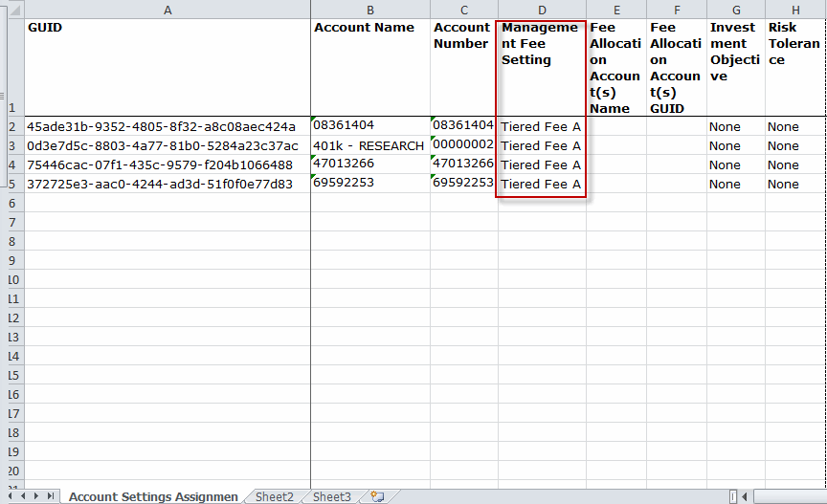Image resolution: width=827 pixels, height=504 pixels.
Task: Insert a new worksheet via tab icon
Action: point(377,496)
